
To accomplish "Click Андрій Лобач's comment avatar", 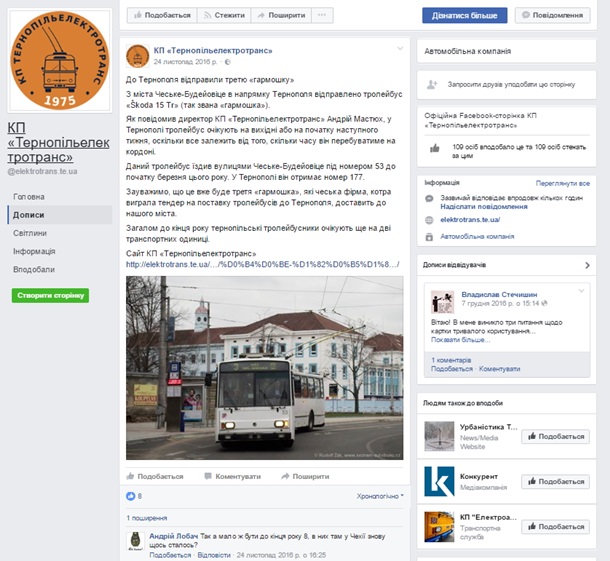I will click(x=136, y=541).
